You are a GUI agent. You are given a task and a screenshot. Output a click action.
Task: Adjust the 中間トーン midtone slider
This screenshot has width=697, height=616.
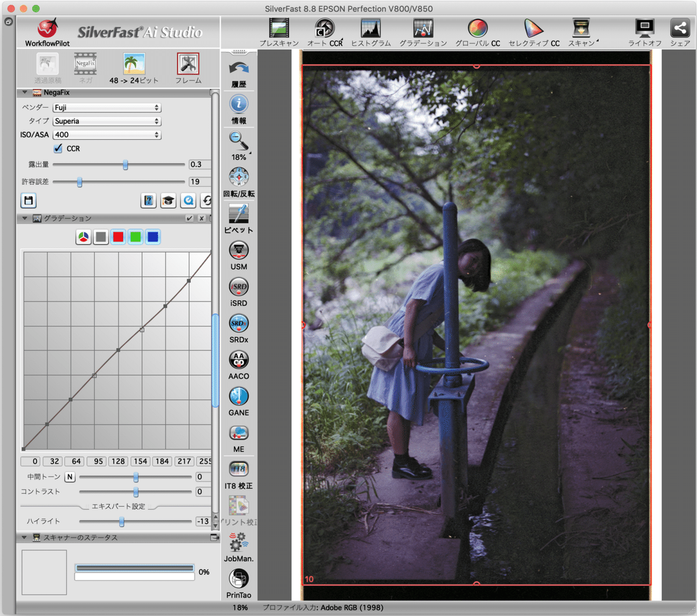click(135, 477)
